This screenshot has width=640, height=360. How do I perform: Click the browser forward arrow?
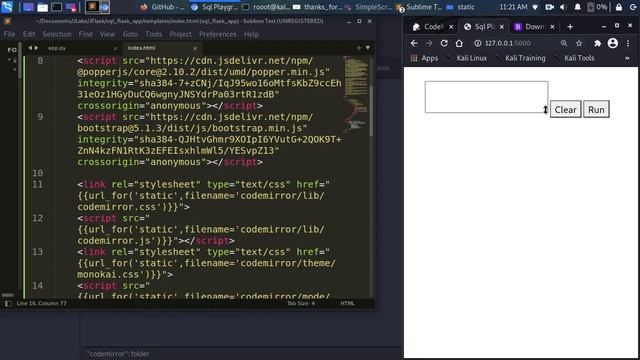click(429, 43)
